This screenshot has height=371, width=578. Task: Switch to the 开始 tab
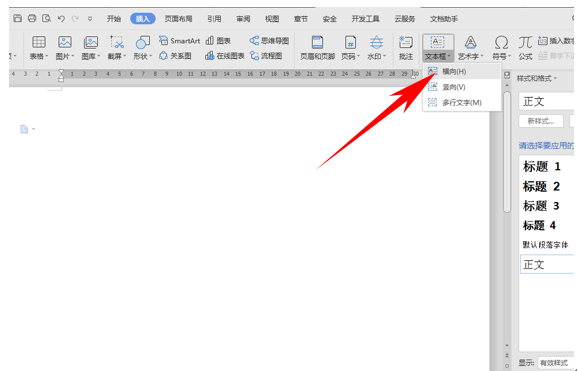tap(114, 19)
